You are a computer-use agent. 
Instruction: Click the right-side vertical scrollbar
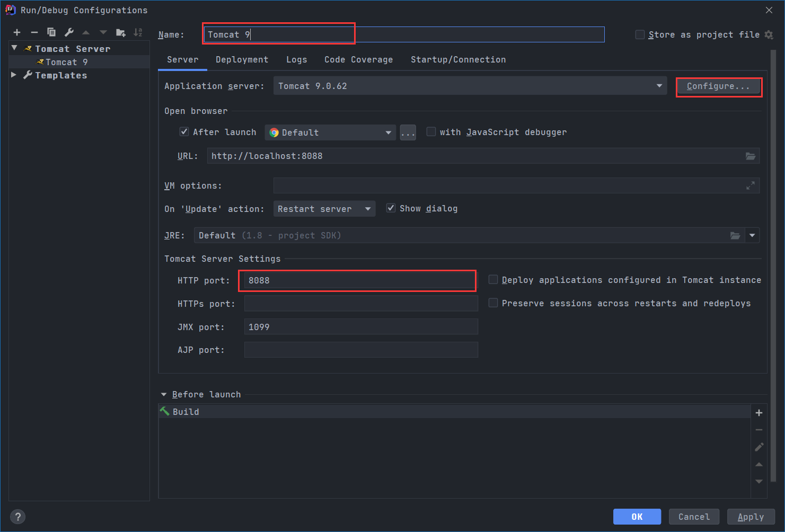pos(773,265)
